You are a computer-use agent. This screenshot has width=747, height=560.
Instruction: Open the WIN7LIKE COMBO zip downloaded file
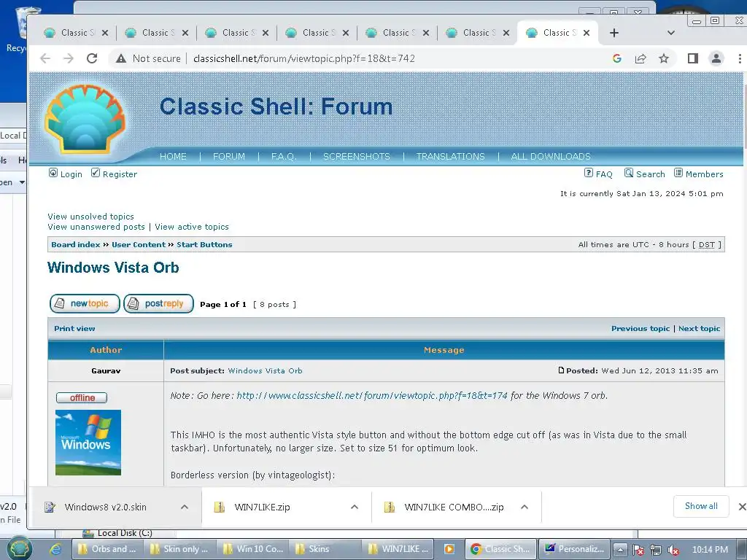coord(454,507)
